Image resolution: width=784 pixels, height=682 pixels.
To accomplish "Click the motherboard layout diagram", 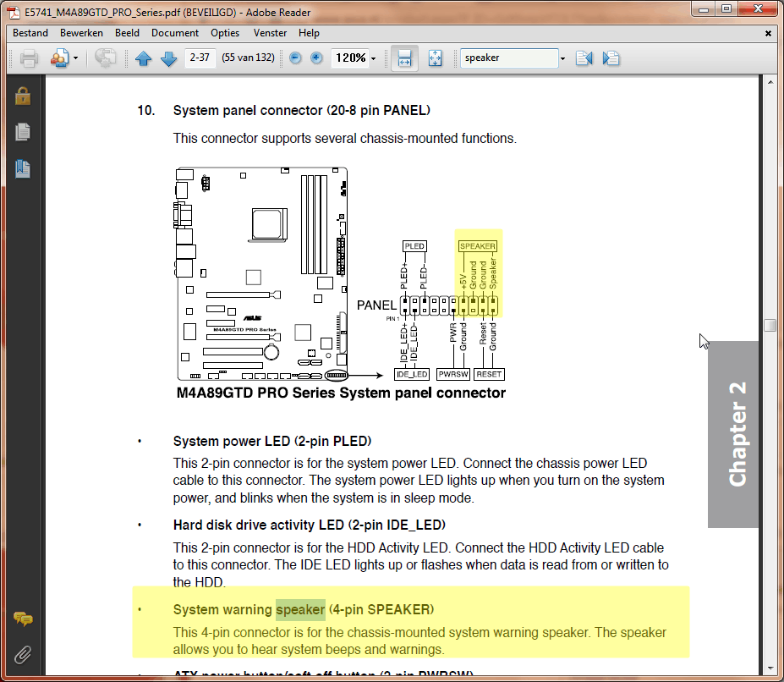I will [261, 274].
